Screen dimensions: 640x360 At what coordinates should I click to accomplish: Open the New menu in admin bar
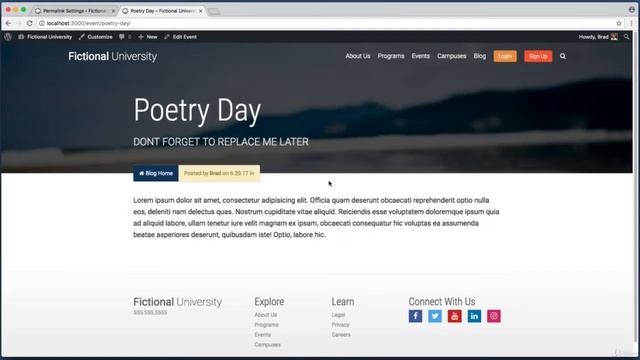click(x=148, y=37)
